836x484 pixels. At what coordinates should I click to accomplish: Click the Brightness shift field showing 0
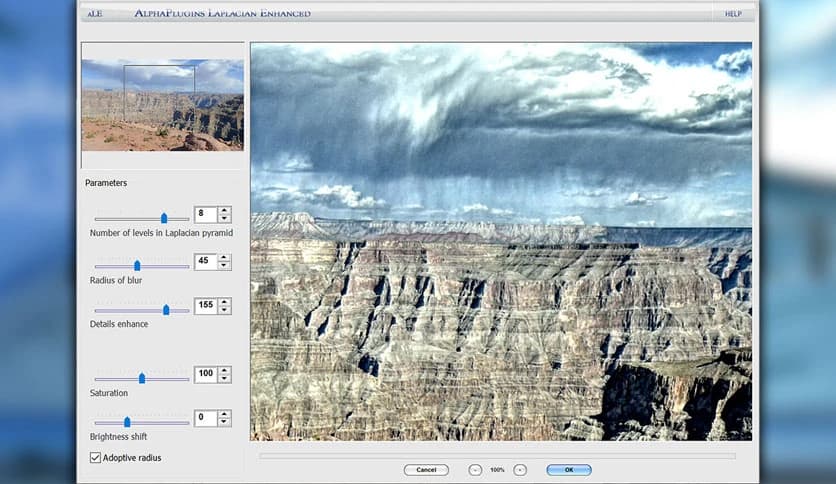(x=206, y=418)
